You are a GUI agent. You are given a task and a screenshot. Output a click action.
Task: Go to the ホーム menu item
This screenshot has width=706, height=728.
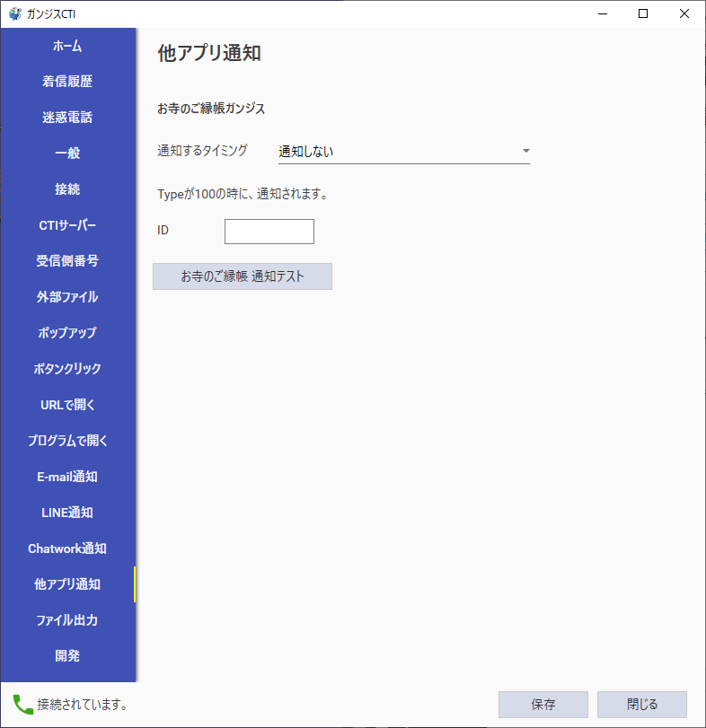67,46
